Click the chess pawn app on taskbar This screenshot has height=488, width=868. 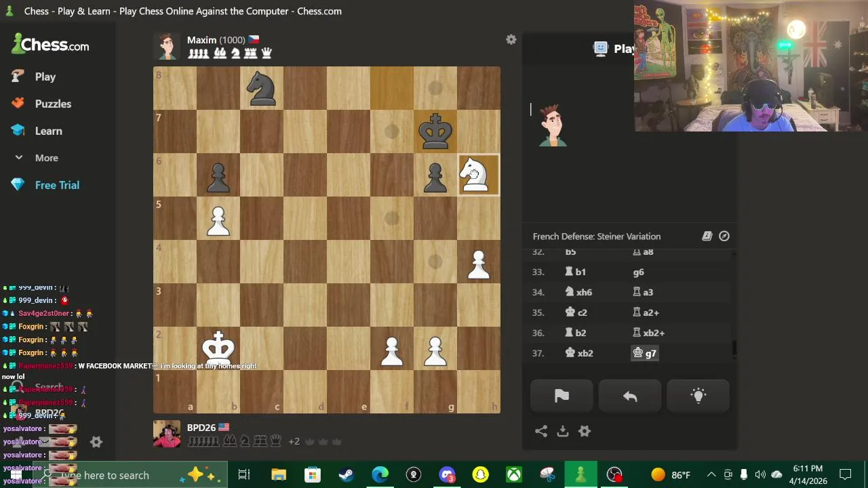[580, 475]
